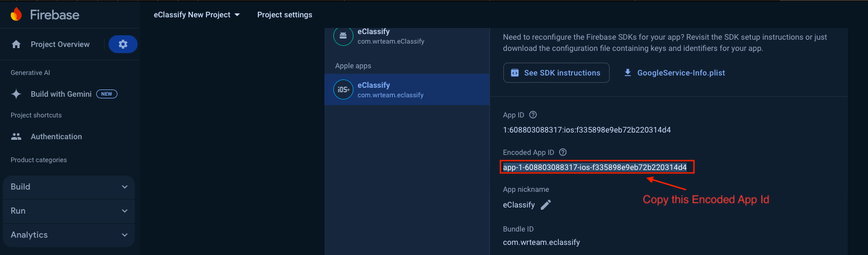Click See SDK instructions button
This screenshot has width=868, height=255.
coord(556,73)
